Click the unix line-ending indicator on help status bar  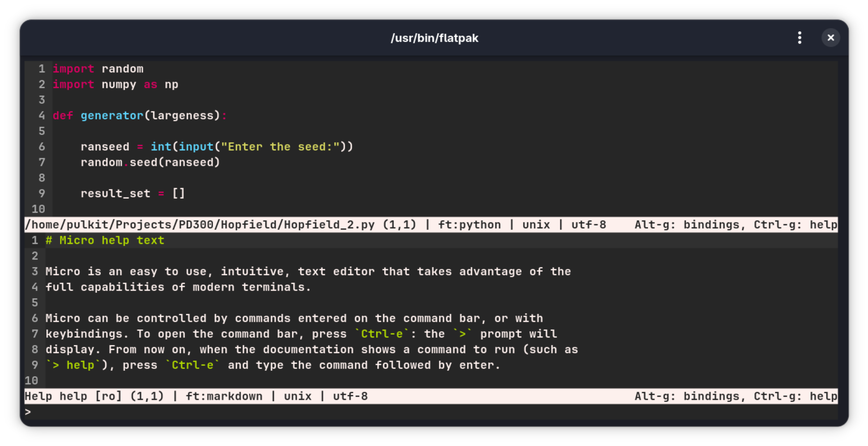pos(298,396)
